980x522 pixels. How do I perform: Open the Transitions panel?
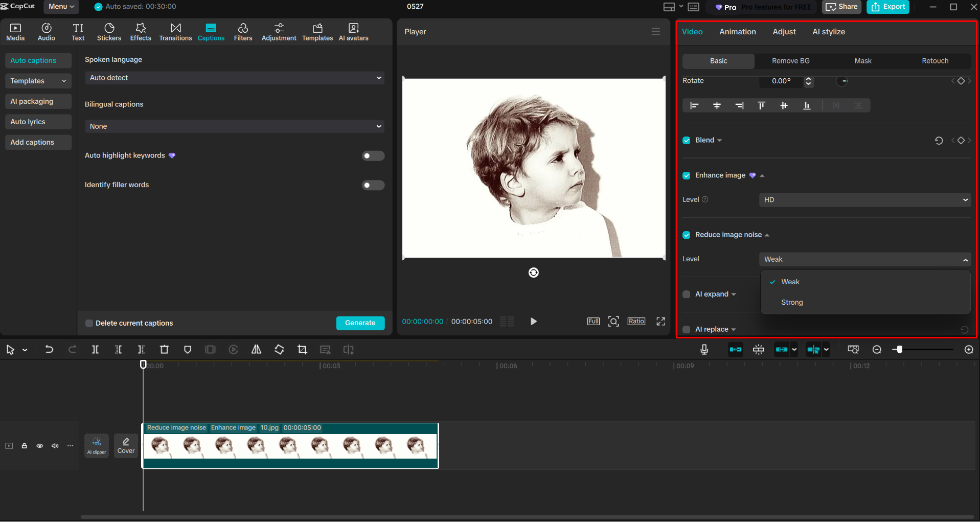click(x=175, y=31)
